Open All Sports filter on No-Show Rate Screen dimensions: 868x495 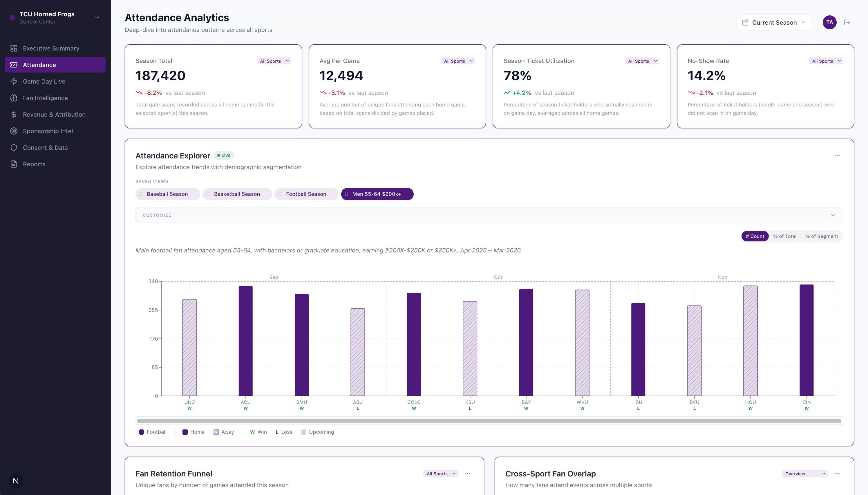pos(826,61)
